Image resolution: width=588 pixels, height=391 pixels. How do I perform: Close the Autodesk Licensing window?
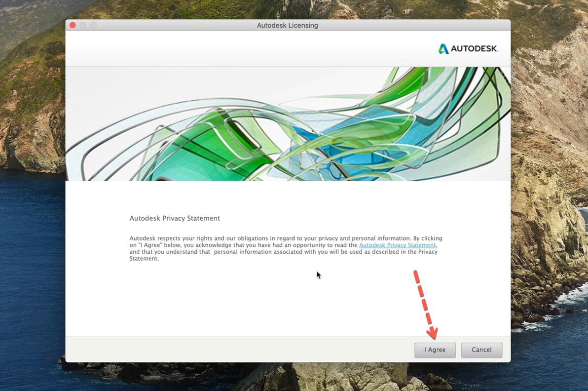pyautogui.click(x=73, y=25)
